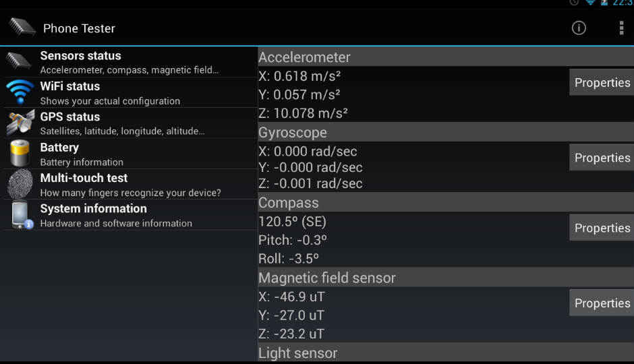Viewport: 634px width, 364px height.
Task: Open Compass Properties button
Action: (602, 228)
